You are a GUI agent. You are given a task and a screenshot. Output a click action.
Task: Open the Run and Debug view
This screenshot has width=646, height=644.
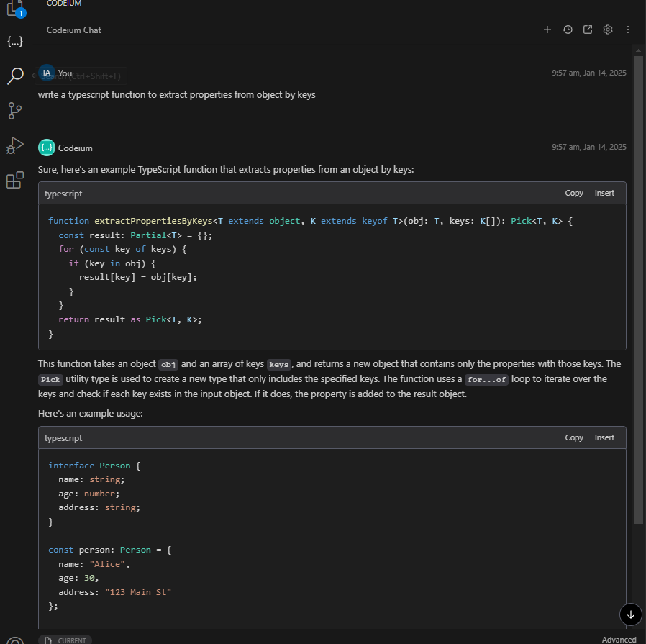coord(15,145)
